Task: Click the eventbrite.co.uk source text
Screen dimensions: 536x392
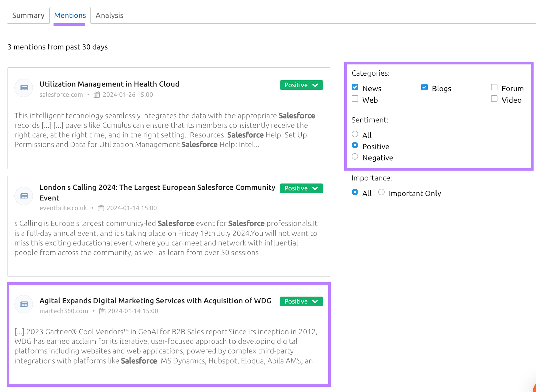Action: tap(63, 208)
